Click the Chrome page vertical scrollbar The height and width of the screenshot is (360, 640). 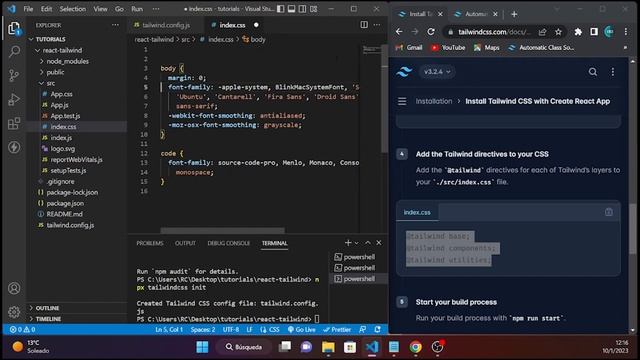(x=633, y=229)
